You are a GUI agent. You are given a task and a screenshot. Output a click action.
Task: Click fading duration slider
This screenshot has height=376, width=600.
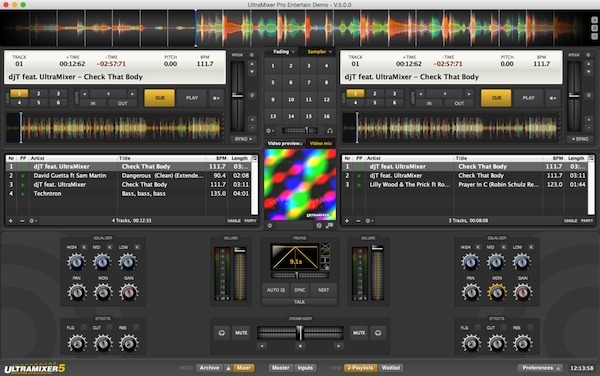click(x=300, y=275)
